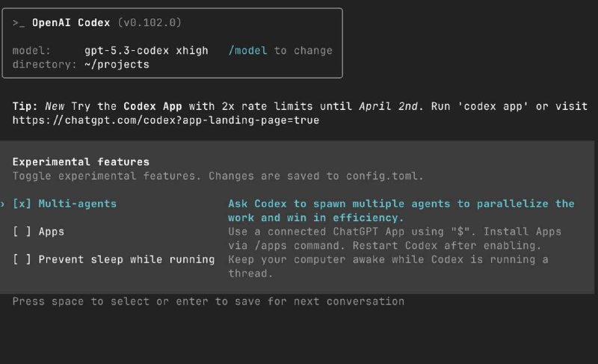Viewport: 598px width, 364px height.
Task: Click the ~/projects directory path
Action: tap(117, 64)
